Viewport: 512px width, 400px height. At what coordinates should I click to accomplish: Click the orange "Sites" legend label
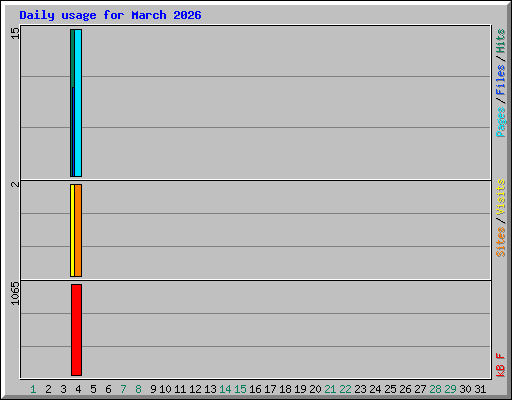click(501, 242)
